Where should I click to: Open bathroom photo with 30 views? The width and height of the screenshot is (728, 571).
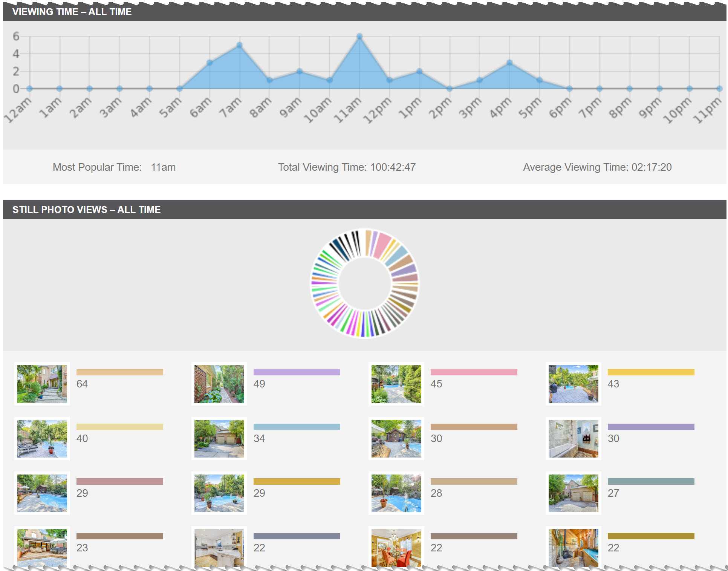[574, 438]
